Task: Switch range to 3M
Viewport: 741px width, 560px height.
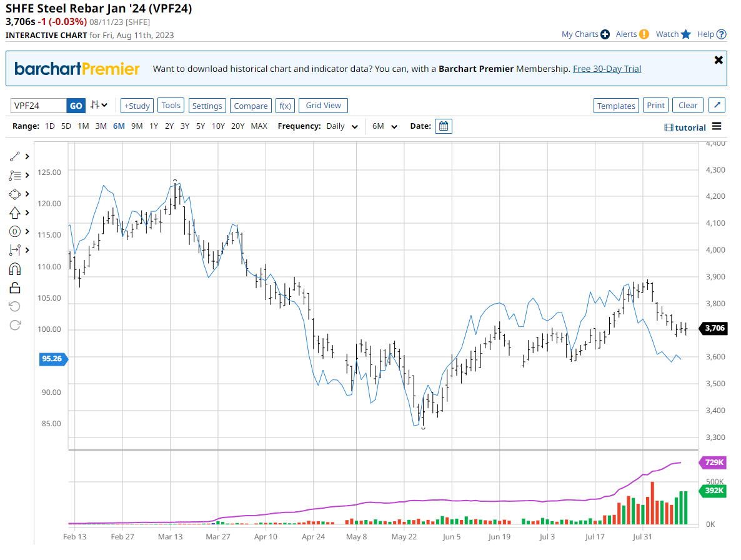Action: [x=101, y=126]
